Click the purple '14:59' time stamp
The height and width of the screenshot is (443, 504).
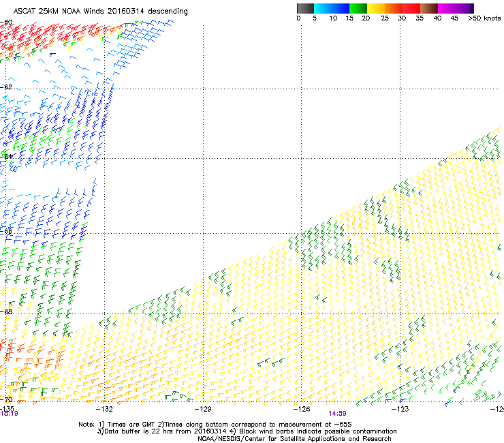click(x=337, y=414)
